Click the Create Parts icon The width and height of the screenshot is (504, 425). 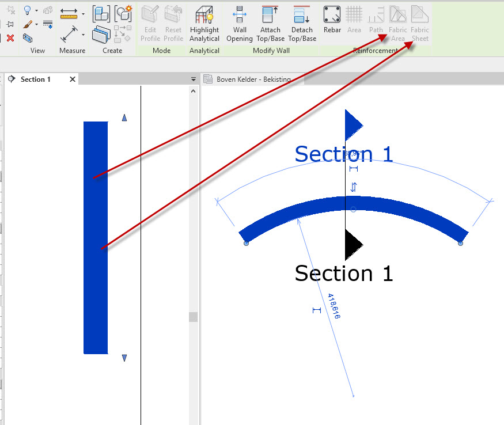coord(101,34)
